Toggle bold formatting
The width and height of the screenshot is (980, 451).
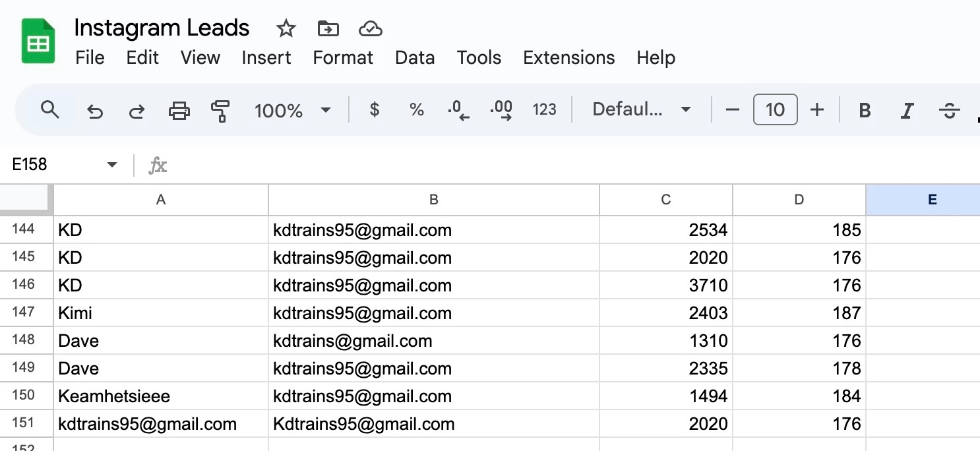tap(865, 110)
